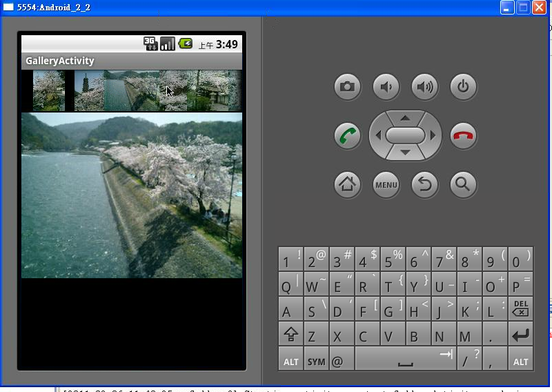Click the D-pad down arrow
Viewport: 552px width, 392px height.
[x=405, y=153]
